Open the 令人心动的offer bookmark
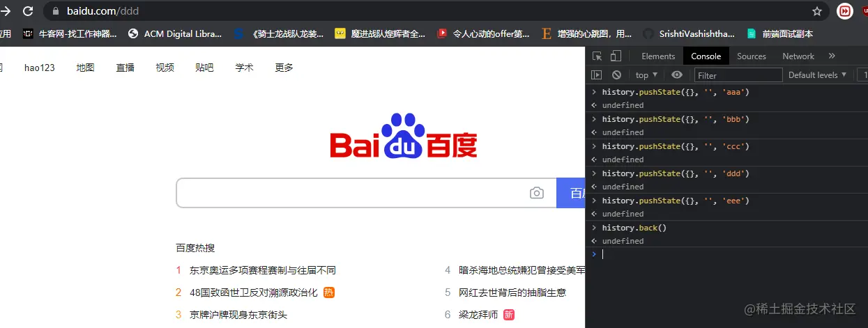 click(x=483, y=33)
